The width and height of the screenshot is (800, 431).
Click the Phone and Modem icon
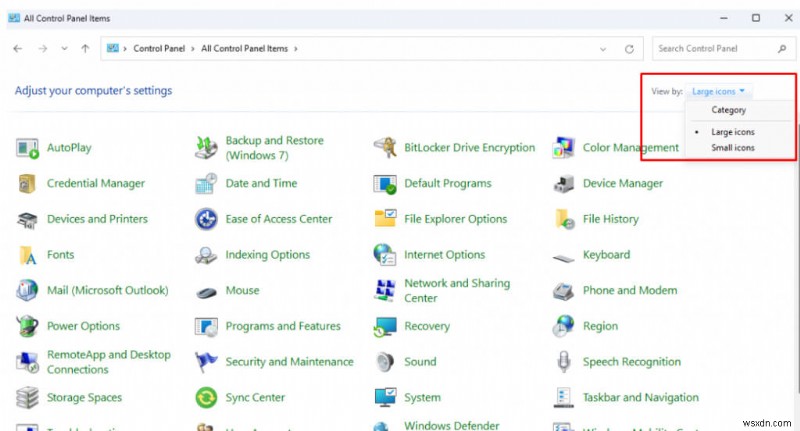pyautogui.click(x=564, y=291)
